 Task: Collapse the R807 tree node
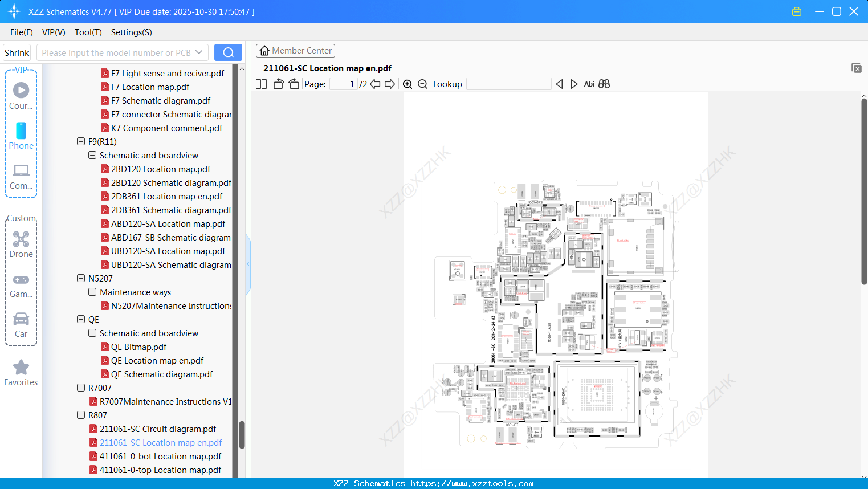tap(81, 415)
